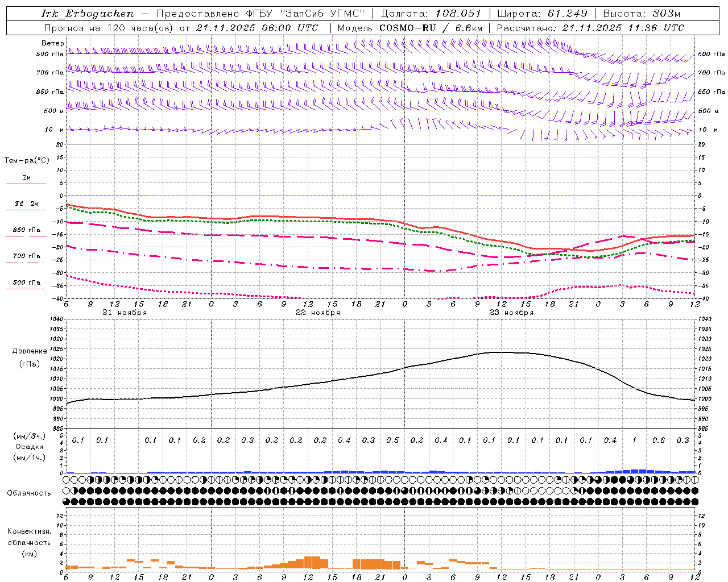Viewport: 728px width, 582px height.
Task: Click the 2м temperature legend line sample
Action: click(x=26, y=184)
